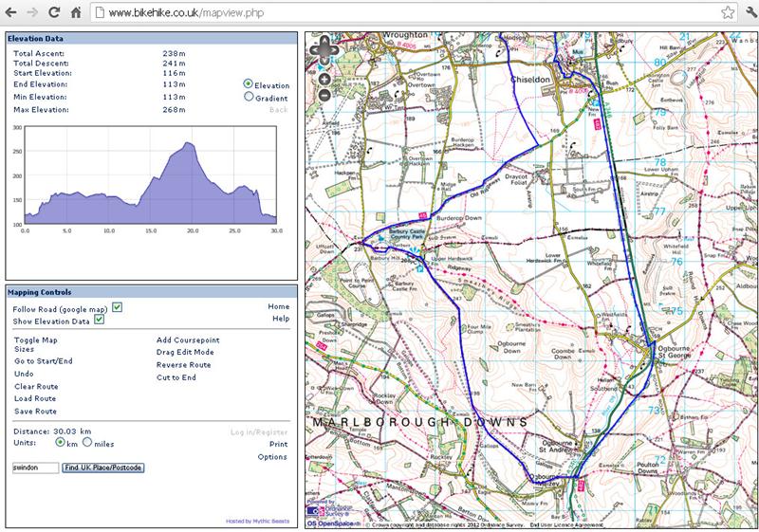Uncheck the Follow Road (google map) checkbox
Image resolution: width=759 pixels, height=532 pixels.
click(118, 307)
